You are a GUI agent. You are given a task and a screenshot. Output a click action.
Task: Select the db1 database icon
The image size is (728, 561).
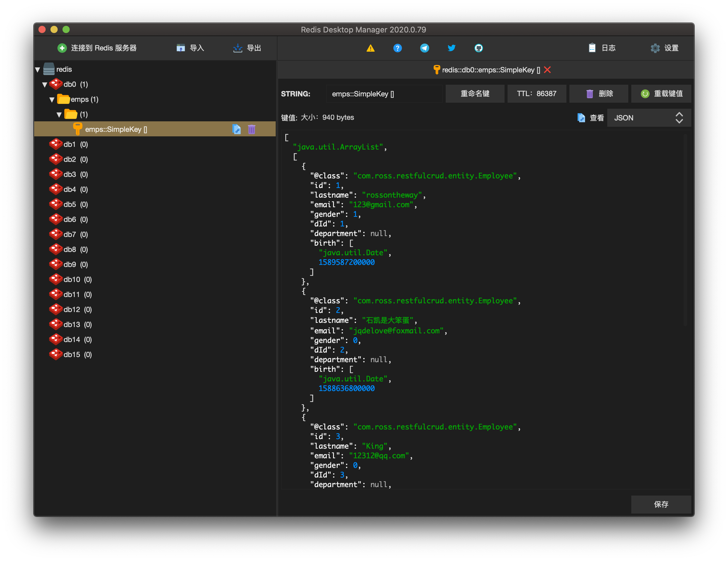56,144
